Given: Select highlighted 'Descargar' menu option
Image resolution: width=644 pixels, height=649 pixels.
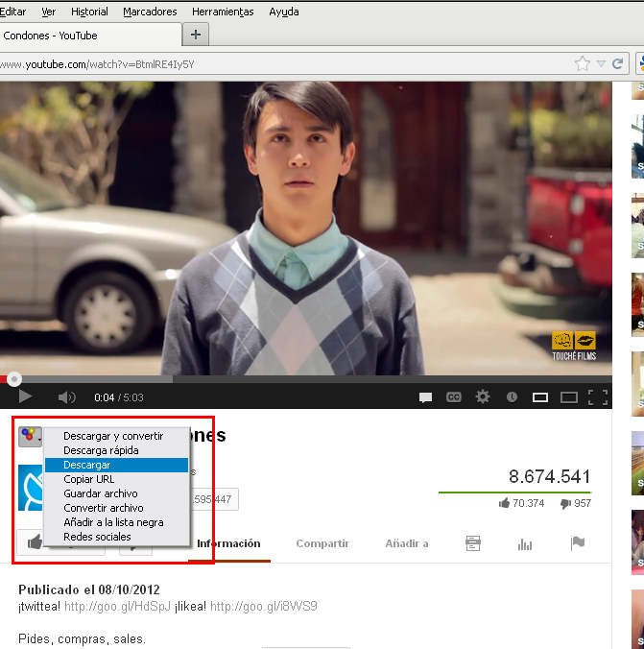Looking at the screenshot, I should pos(116,465).
